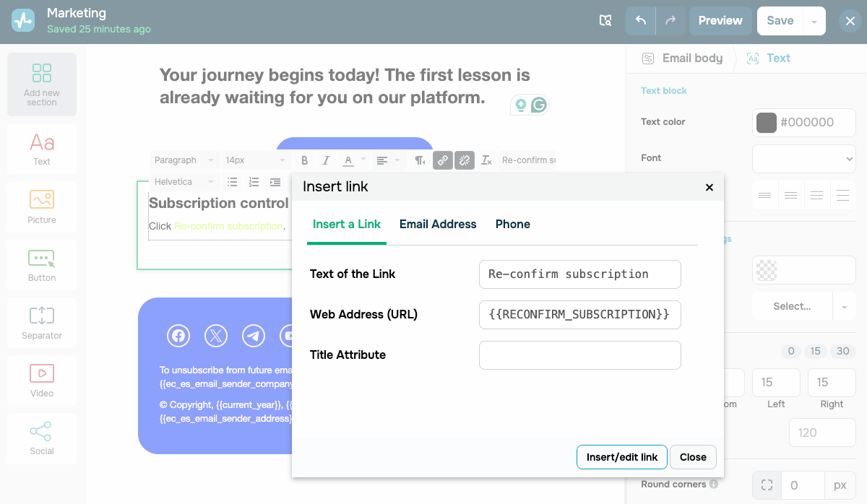Click the Separator block icon
This screenshot has height=504, width=867.
(42, 322)
